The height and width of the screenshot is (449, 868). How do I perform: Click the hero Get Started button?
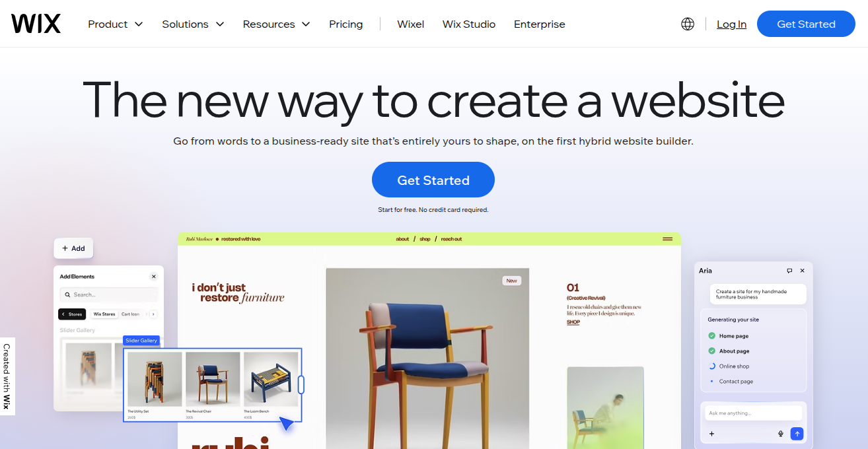click(433, 180)
